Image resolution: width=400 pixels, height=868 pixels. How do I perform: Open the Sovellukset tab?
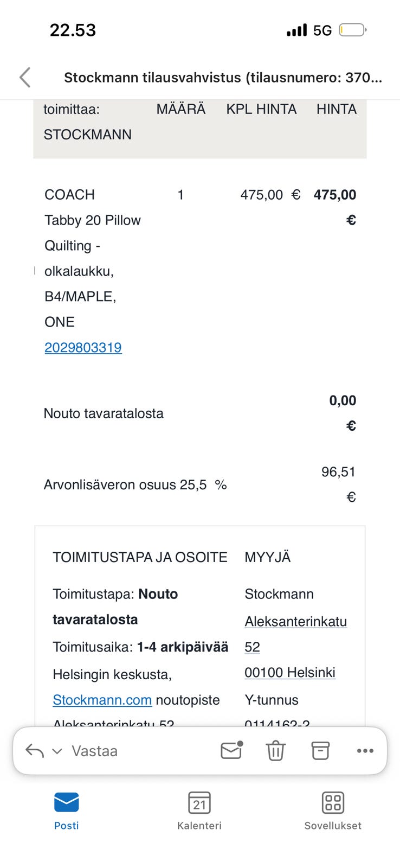click(333, 810)
